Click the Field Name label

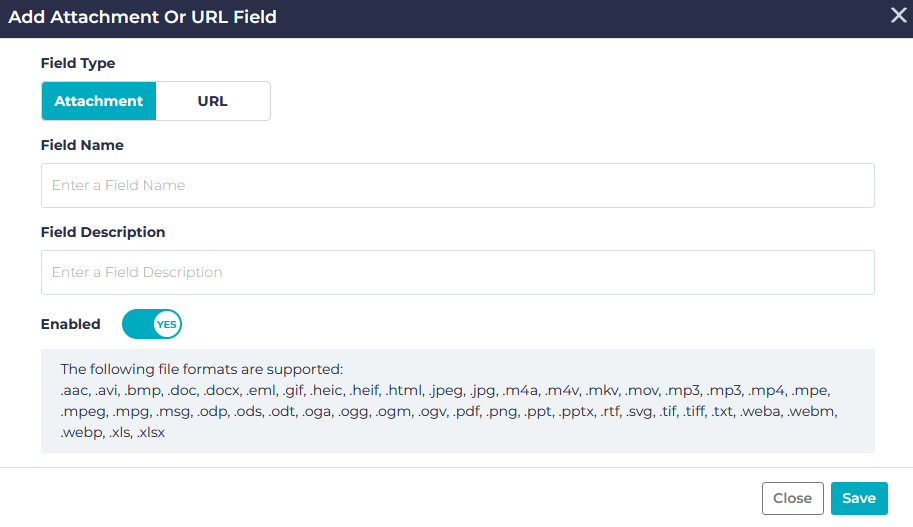point(82,145)
